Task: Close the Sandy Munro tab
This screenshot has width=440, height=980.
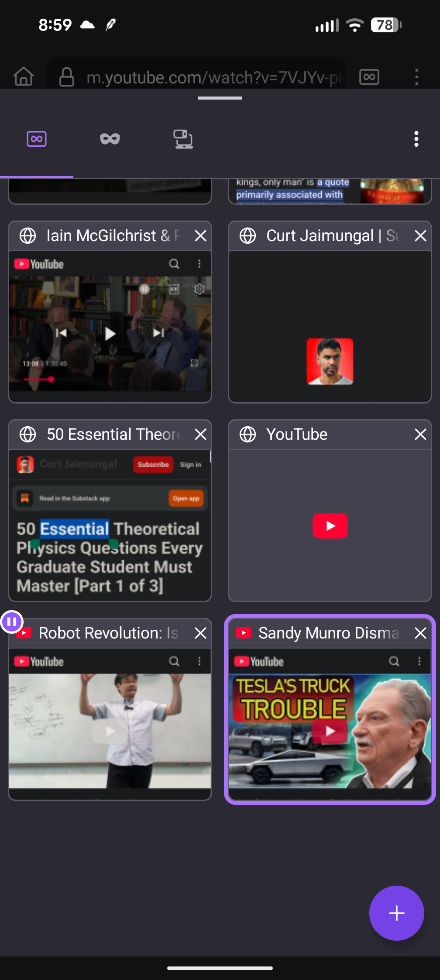Action: (x=420, y=633)
